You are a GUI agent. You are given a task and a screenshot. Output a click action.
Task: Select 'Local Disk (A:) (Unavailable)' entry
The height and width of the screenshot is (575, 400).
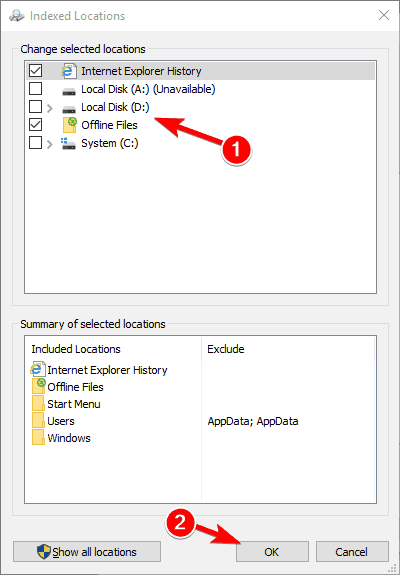pyautogui.click(x=148, y=89)
